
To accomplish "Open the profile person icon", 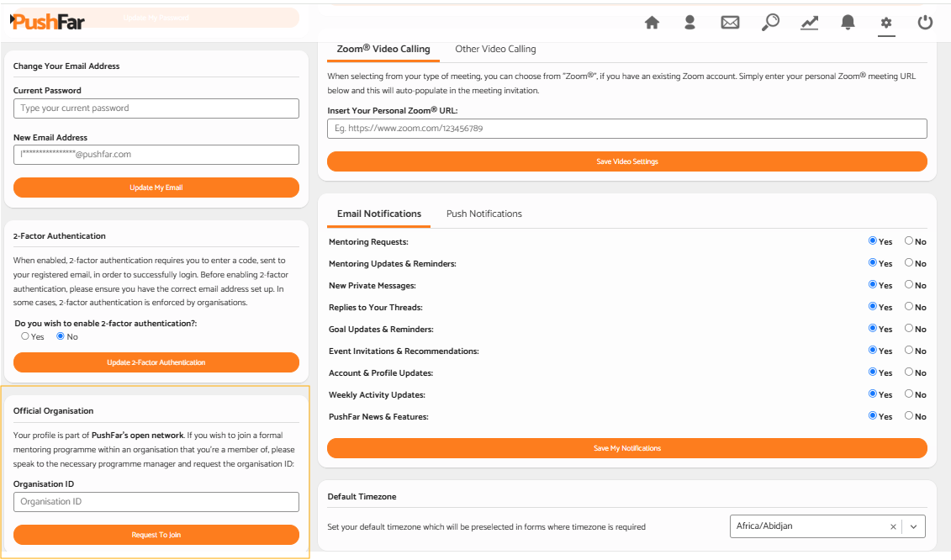I will pos(689,23).
